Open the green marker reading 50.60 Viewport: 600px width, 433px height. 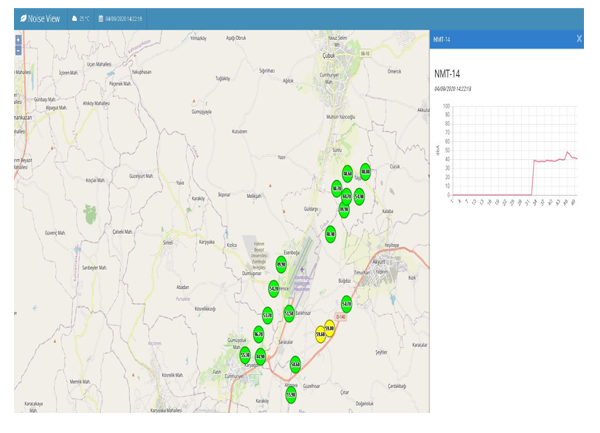click(295, 365)
